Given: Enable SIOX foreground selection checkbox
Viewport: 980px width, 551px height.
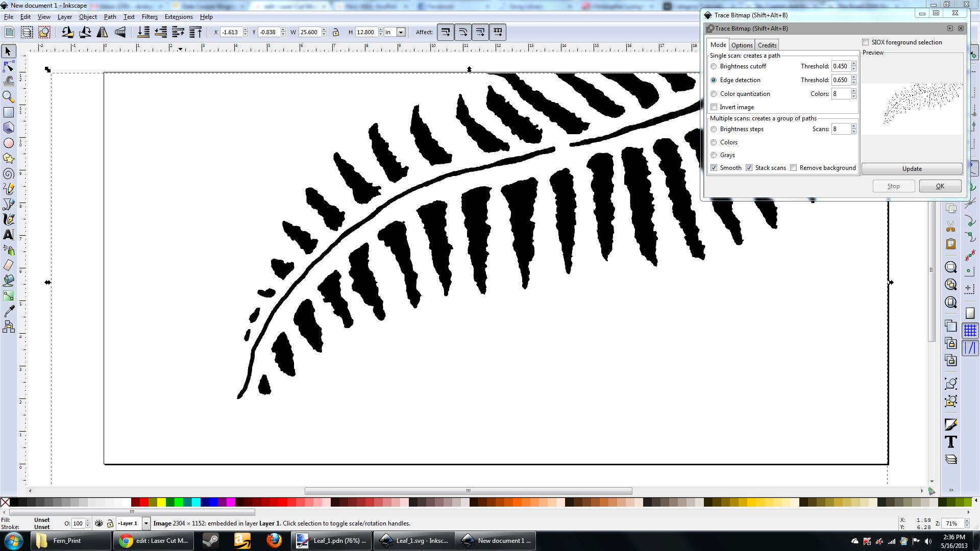Looking at the screenshot, I should (x=865, y=42).
